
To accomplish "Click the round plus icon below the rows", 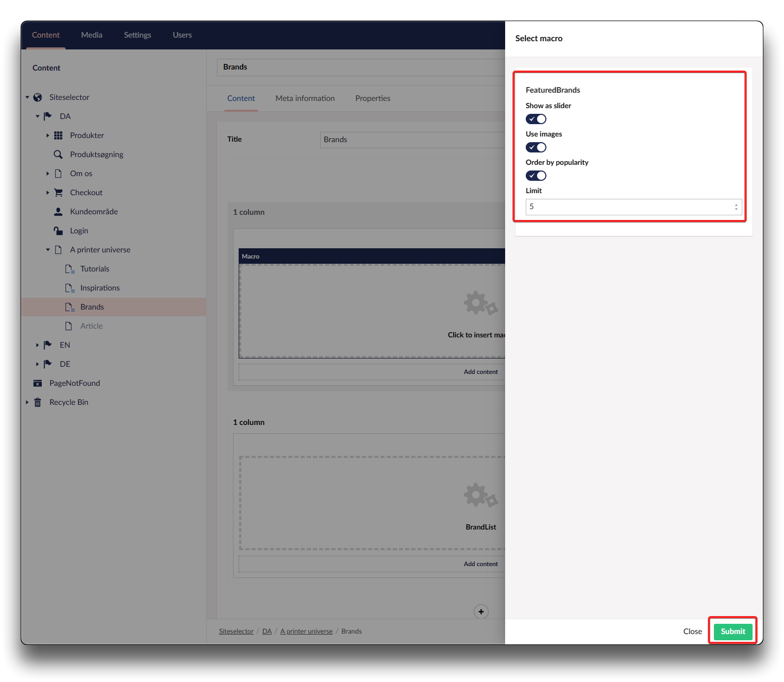I will point(481,611).
